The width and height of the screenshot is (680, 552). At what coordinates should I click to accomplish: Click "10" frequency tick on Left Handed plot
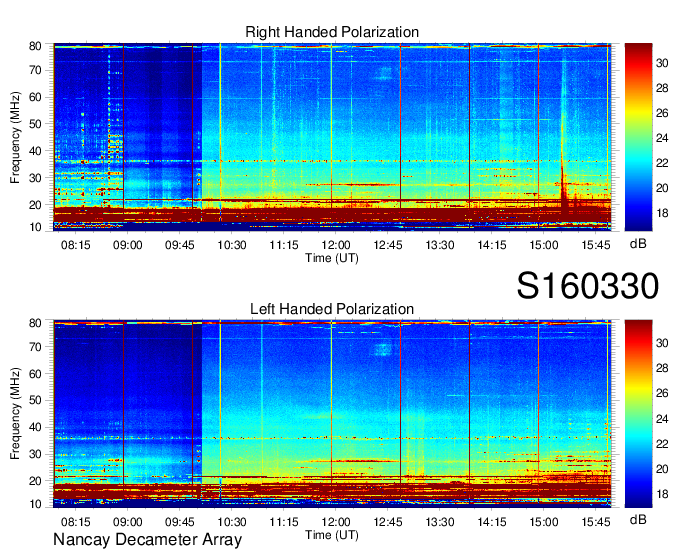(36, 504)
